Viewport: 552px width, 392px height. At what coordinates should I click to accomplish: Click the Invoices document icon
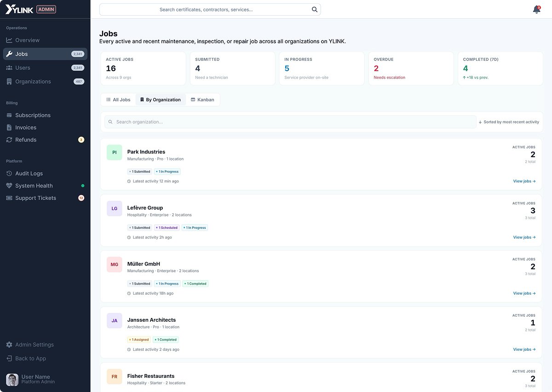point(9,127)
